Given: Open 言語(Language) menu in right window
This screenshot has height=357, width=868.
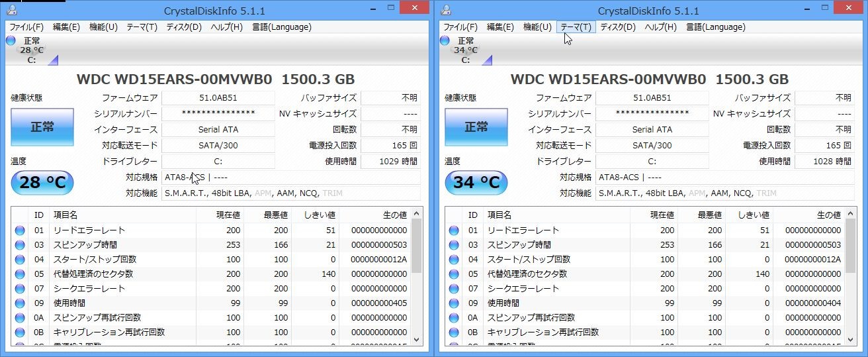Looking at the screenshot, I should coord(716,27).
